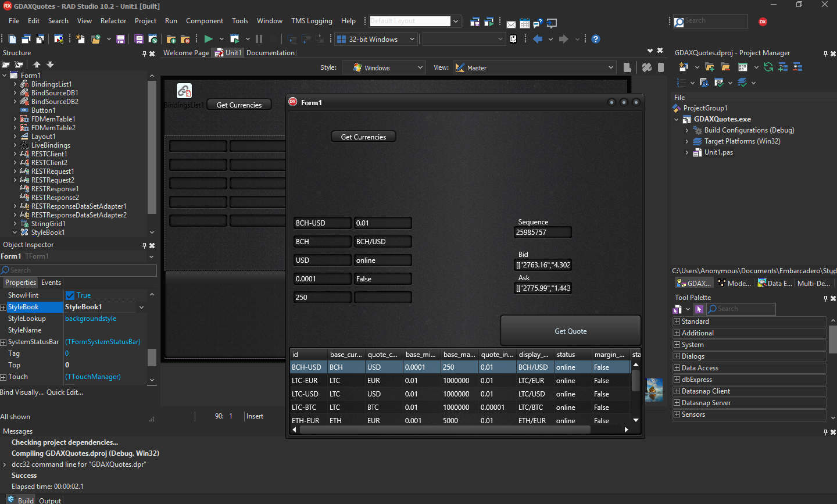Click BindingsList1 component icon on designer
Image resolution: width=837 pixels, height=504 pixels.
click(x=184, y=91)
